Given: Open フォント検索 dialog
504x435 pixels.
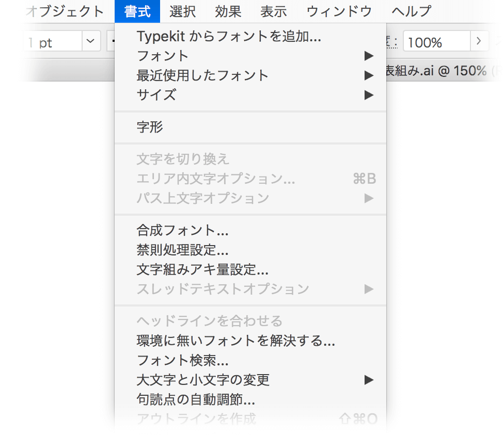Looking at the screenshot, I should 182,360.
